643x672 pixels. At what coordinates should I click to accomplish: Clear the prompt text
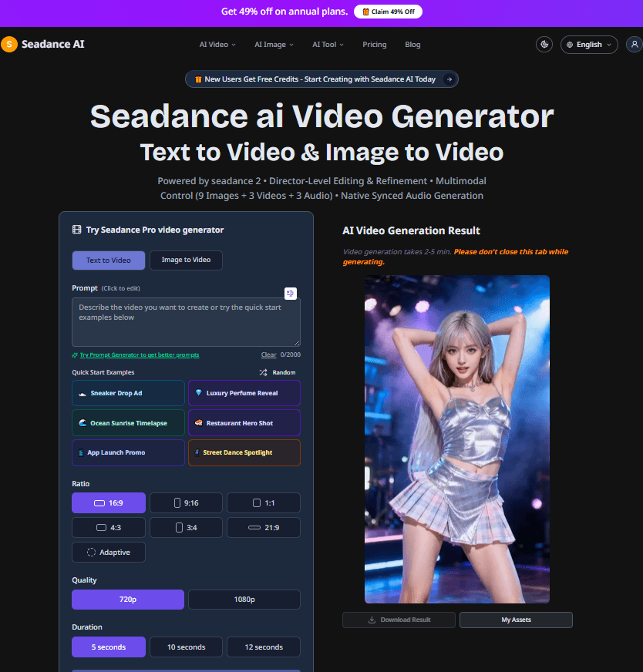pos(269,354)
